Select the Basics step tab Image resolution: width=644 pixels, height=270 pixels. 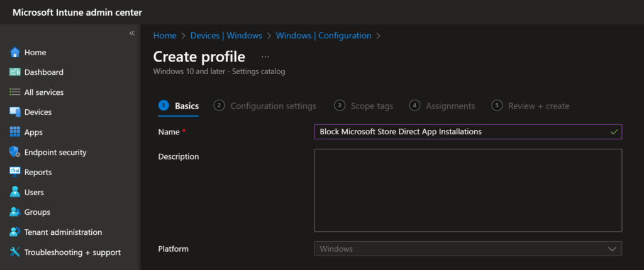[x=179, y=106]
